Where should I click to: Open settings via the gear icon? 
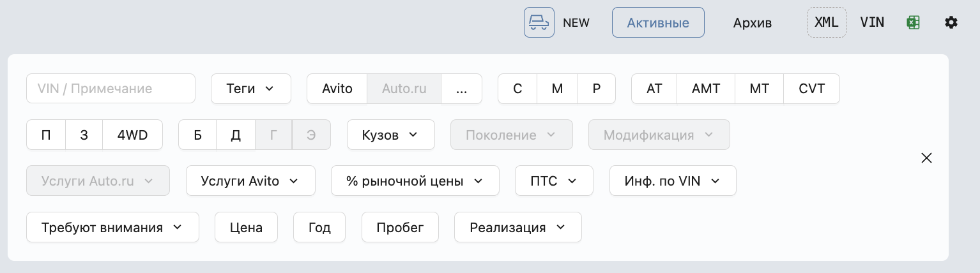(x=951, y=22)
